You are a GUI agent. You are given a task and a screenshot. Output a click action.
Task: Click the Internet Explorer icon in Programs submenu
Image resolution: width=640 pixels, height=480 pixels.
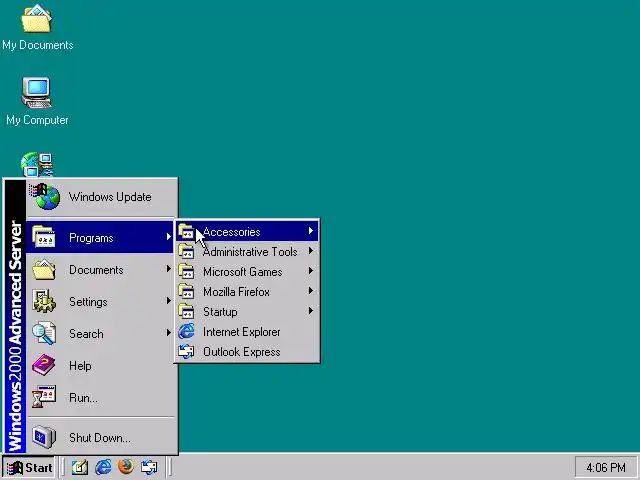186,331
